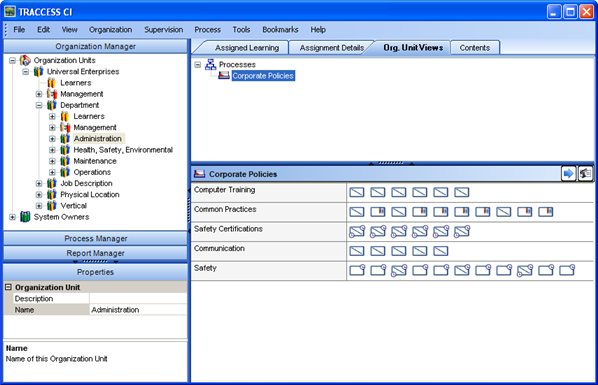Open the Organization menu
Viewport: 598px width, 385px height.
(x=111, y=29)
